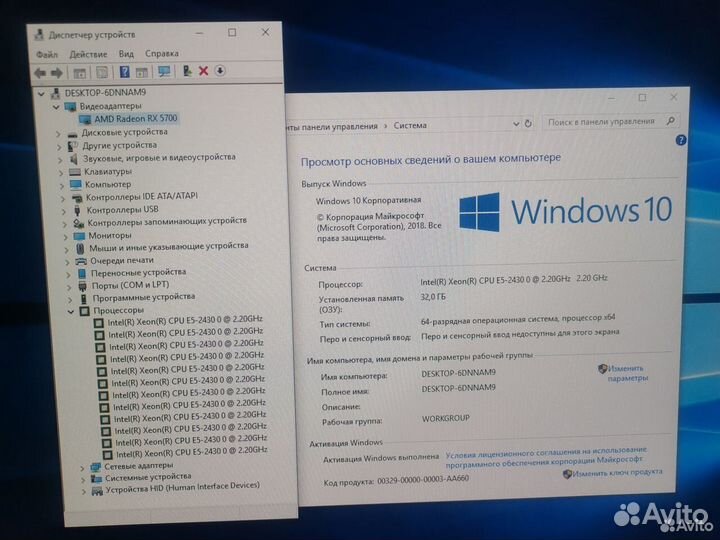The height and width of the screenshot is (540, 720).
Task: Expand Звуковые, игровые и видеоустройства
Action: point(61,160)
